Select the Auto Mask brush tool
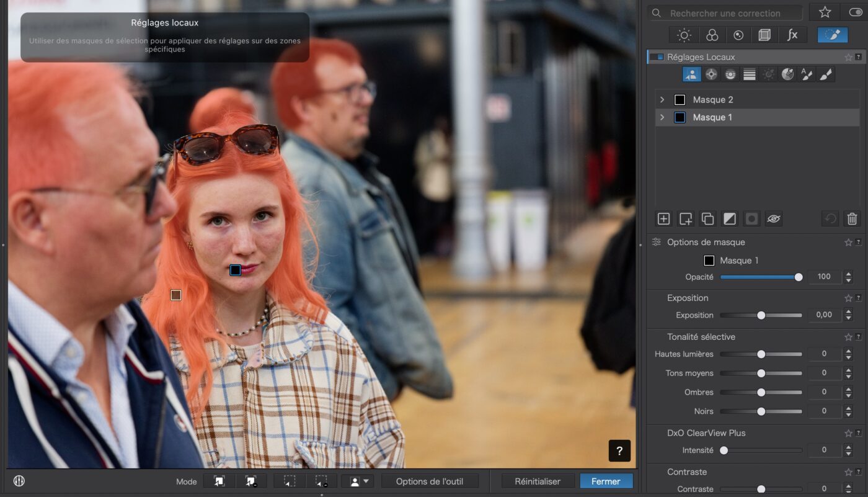Screen dimensions: 868x497 [x=807, y=74]
